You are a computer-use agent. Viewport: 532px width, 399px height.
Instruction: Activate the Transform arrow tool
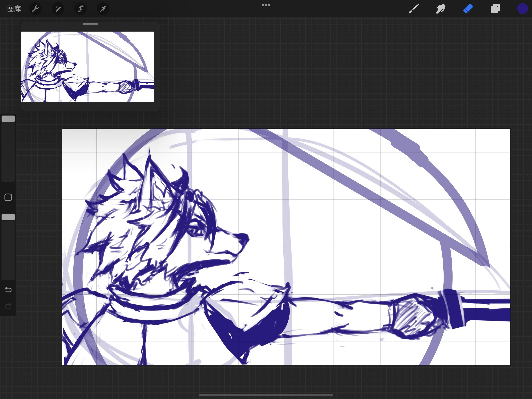pyautogui.click(x=103, y=9)
